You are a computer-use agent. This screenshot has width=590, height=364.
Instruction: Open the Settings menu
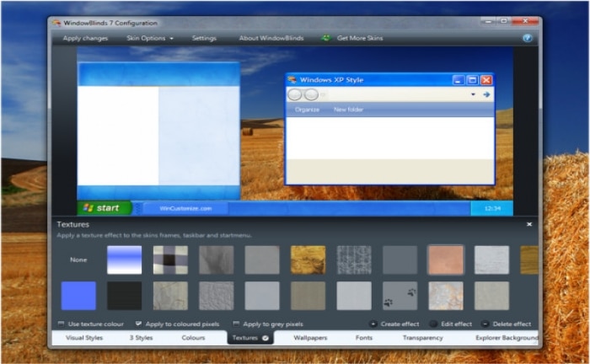[204, 38]
